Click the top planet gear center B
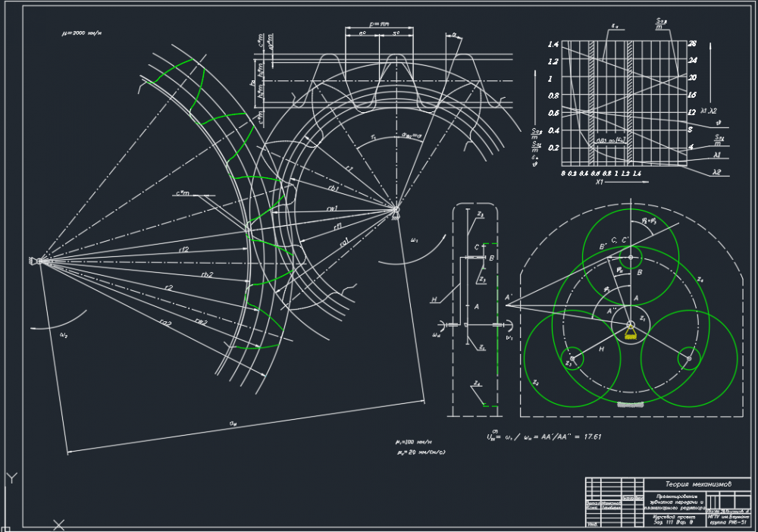The width and height of the screenshot is (758, 532). coord(631,257)
